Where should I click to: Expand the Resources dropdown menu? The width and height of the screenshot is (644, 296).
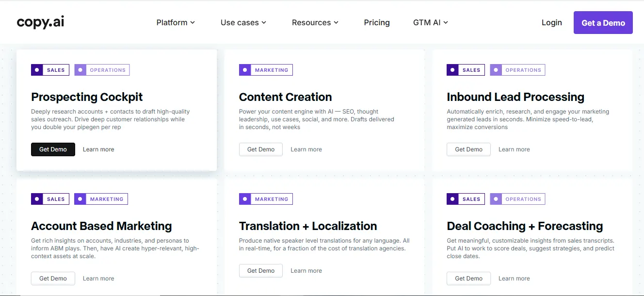coord(315,22)
